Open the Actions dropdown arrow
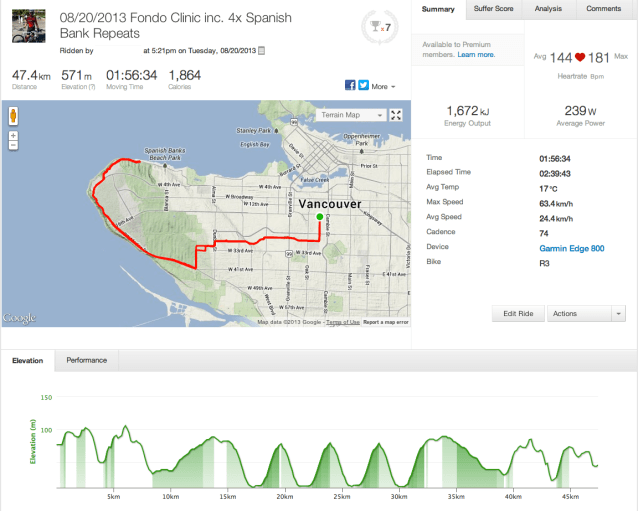638x511 pixels. pyautogui.click(x=620, y=314)
